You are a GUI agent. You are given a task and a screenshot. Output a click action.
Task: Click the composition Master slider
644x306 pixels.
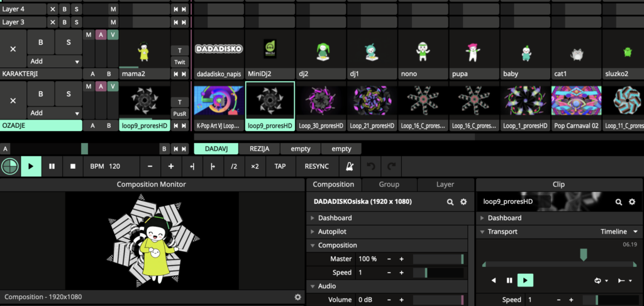(x=438, y=259)
